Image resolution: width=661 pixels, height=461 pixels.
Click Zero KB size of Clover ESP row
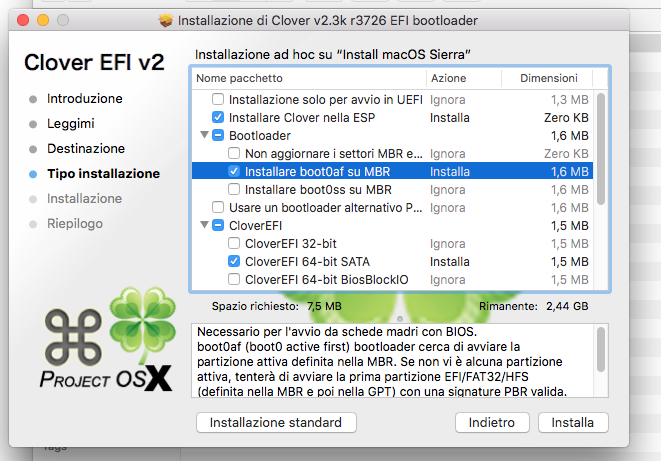tap(566, 118)
